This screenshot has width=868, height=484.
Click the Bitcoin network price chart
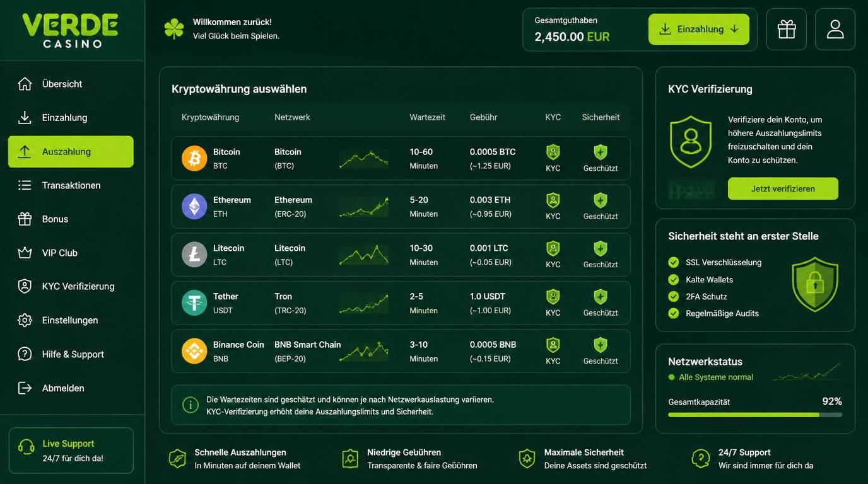pyautogui.click(x=364, y=159)
